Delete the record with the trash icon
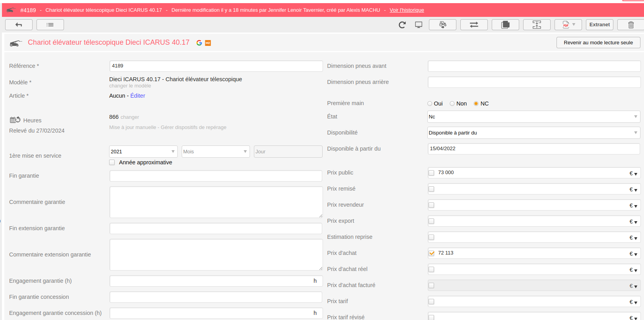This screenshot has height=320, width=644. point(631,25)
